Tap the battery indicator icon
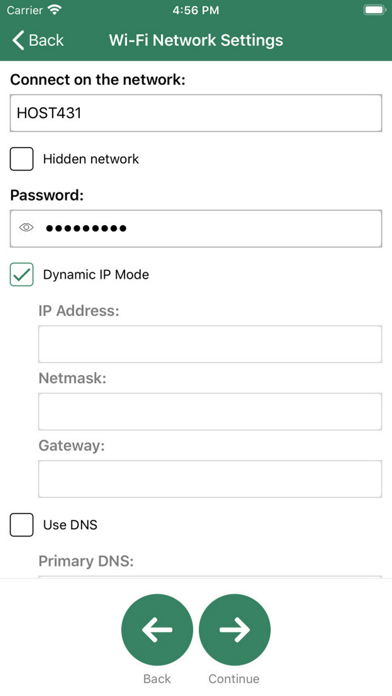 [x=374, y=10]
